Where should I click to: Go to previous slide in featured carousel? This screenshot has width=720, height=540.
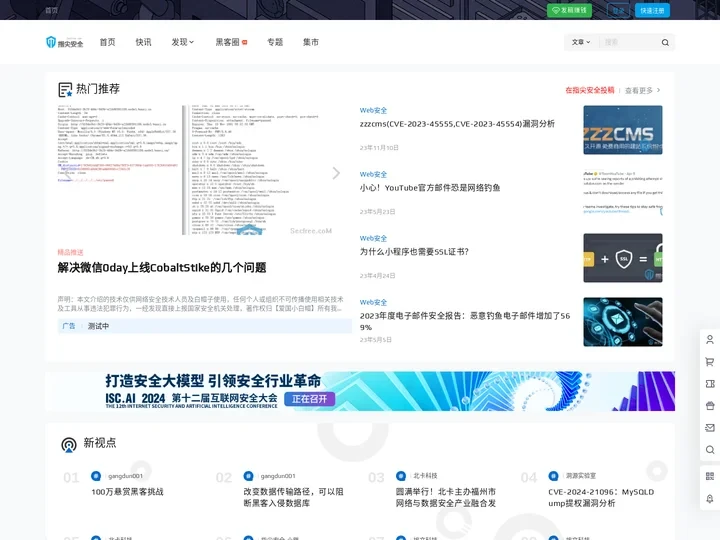click(x=68, y=173)
